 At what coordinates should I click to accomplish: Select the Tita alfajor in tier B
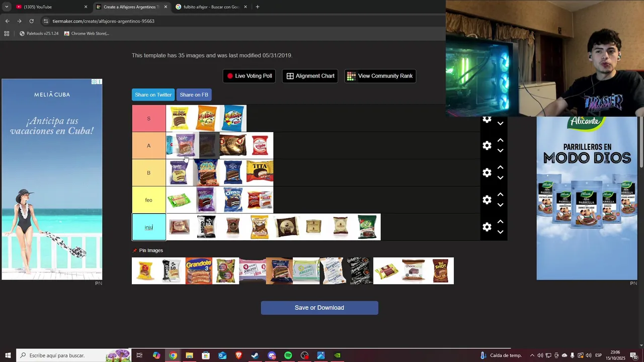click(x=260, y=172)
